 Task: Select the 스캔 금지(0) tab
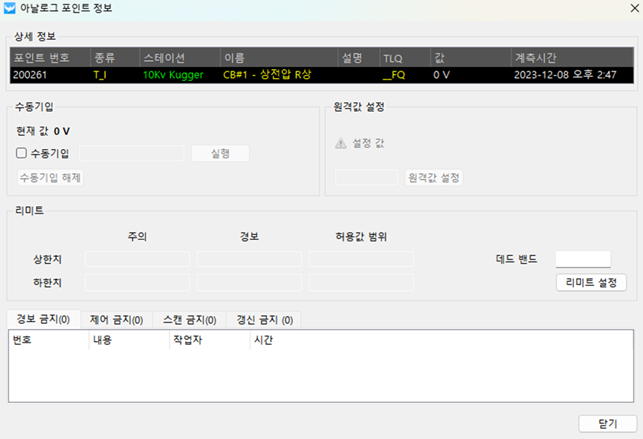[x=189, y=320]
